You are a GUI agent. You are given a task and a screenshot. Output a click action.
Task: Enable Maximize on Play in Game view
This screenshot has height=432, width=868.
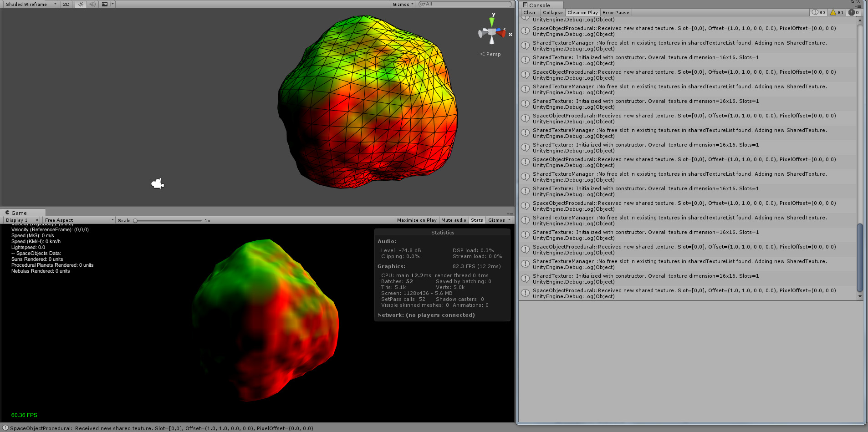coord(416,220)
